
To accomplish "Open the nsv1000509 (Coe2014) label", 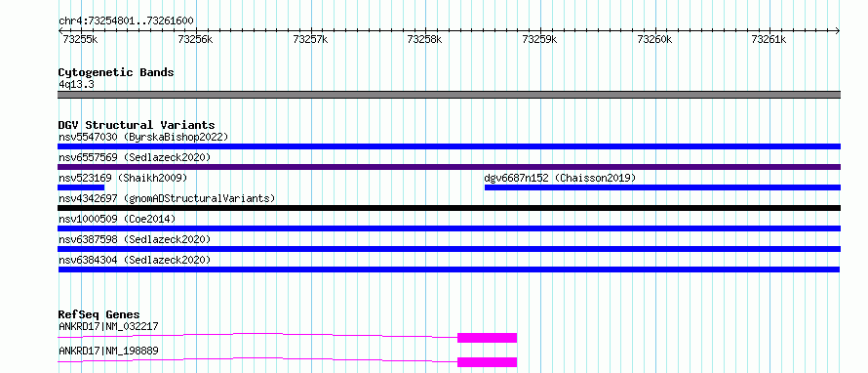I will pyautogui.click(x=117, y=219).
